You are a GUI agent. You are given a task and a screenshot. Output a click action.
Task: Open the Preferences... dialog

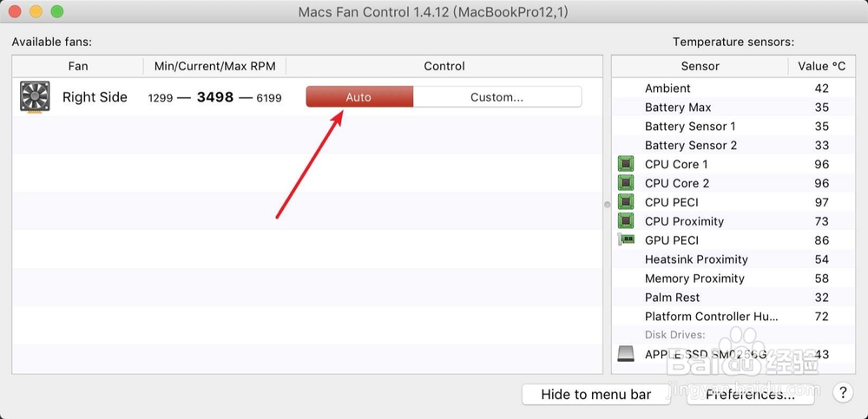pos(750,395)
